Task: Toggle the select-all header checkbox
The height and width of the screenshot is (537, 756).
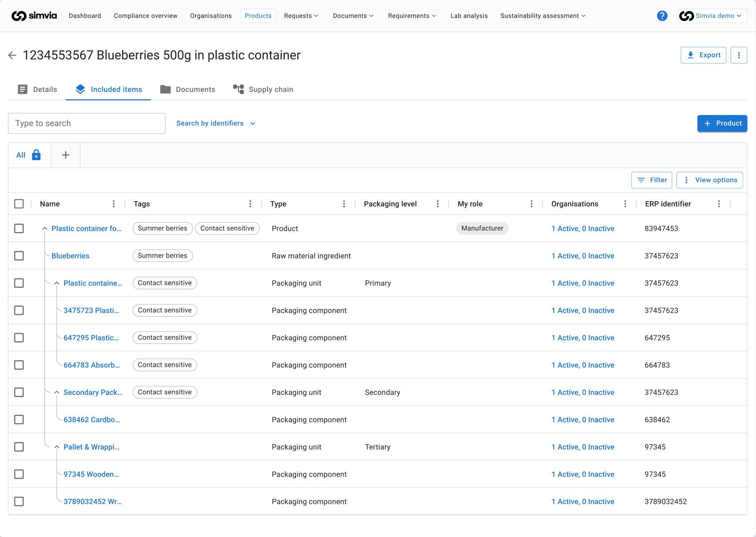Action: click(19, 204)
